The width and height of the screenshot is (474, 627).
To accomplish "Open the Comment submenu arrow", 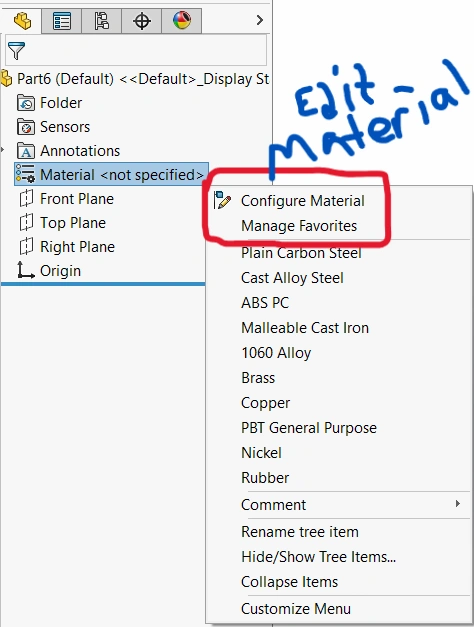I will tap(458, 504).
